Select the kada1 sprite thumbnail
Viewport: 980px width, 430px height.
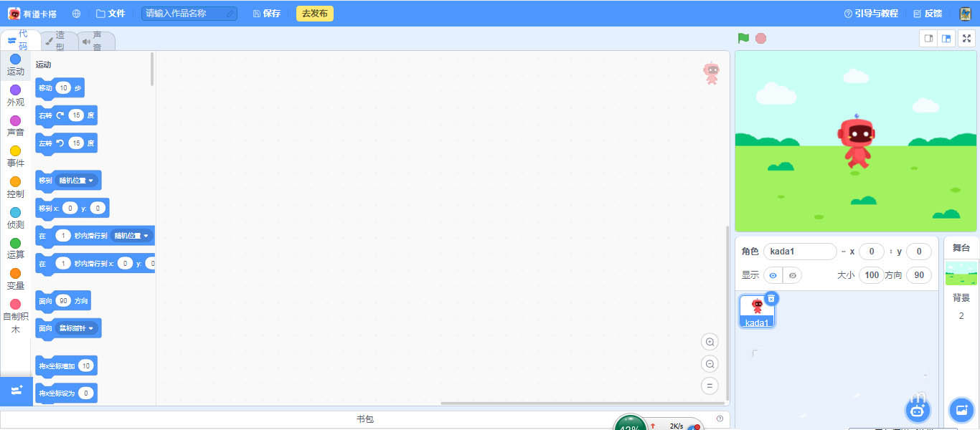(757, 312)
